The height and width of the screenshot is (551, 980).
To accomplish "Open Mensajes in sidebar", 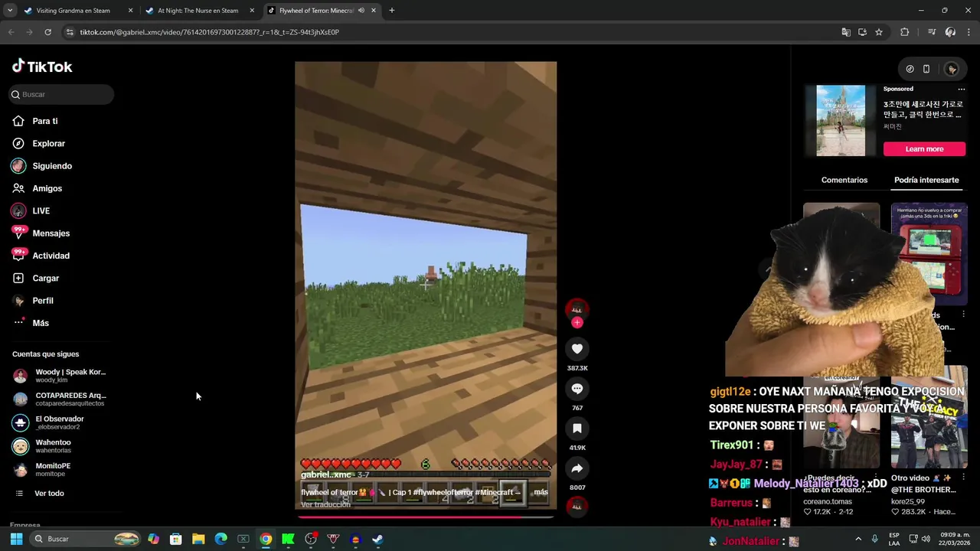I will tap(51, 233).
